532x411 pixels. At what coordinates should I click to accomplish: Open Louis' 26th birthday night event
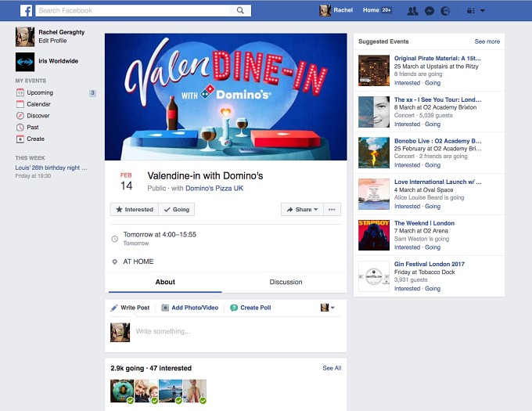pos(51,168)
